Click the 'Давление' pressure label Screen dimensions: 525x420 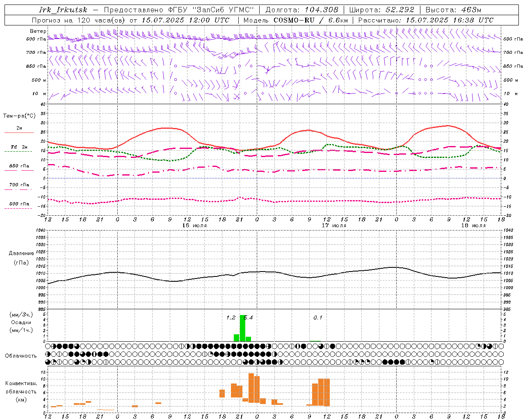21,253
